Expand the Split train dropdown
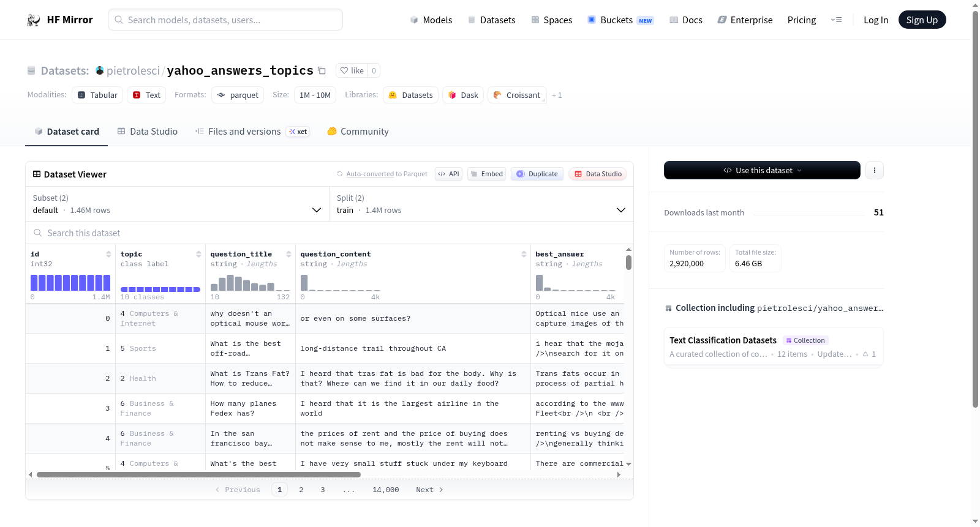Image resolution: width=980 pixels, height=527 pixels. point(481,204)
